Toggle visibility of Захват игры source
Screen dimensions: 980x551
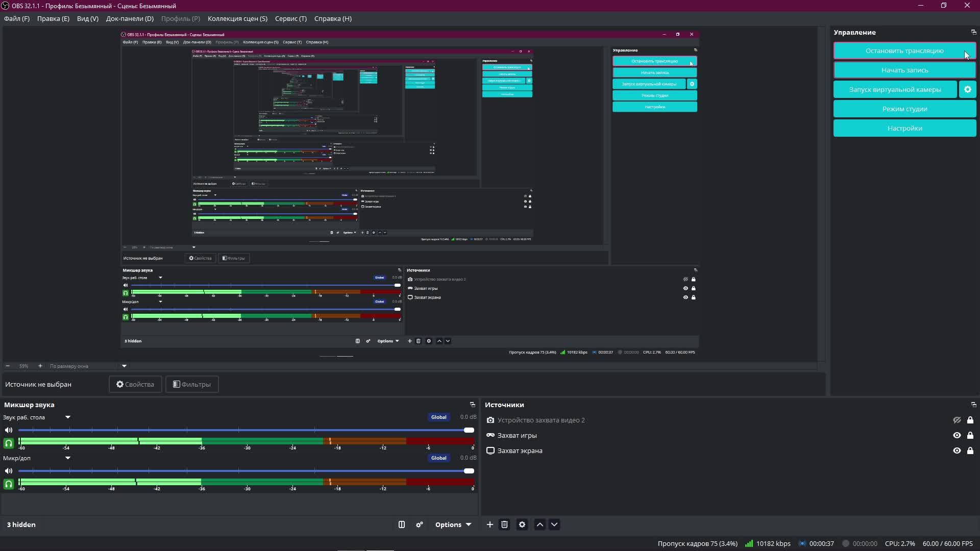pos(957,435)
